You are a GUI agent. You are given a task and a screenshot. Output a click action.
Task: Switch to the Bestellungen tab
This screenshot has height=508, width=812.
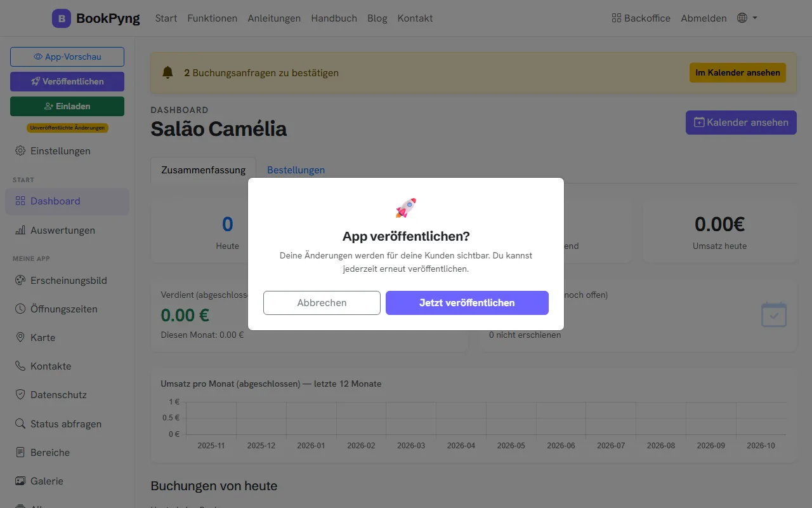pyautogui.click(x=296, y=170)
